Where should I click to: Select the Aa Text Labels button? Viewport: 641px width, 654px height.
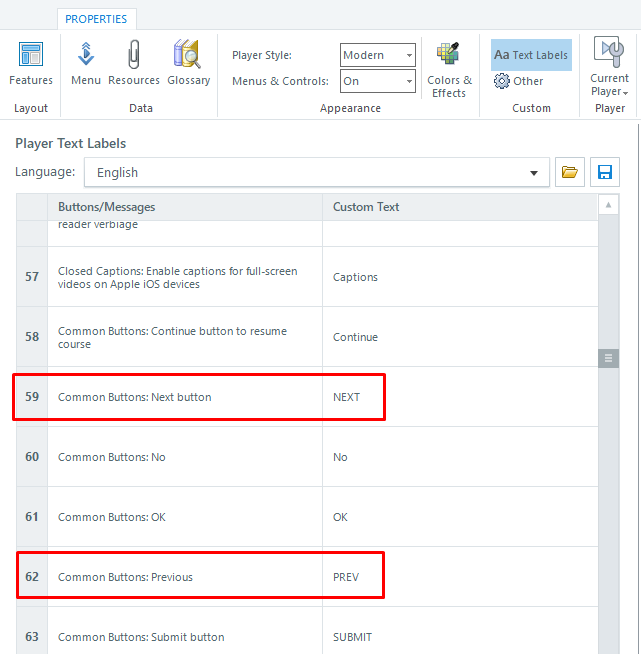pos(531,55)
